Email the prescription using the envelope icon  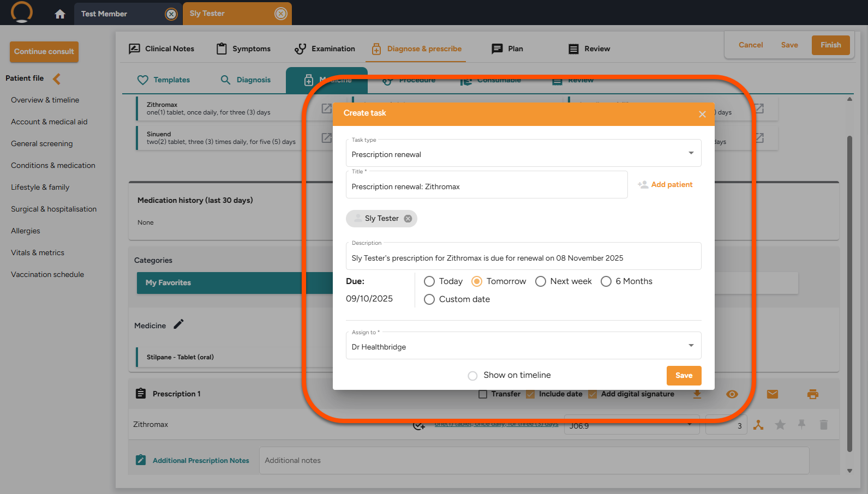click(773, 394)
